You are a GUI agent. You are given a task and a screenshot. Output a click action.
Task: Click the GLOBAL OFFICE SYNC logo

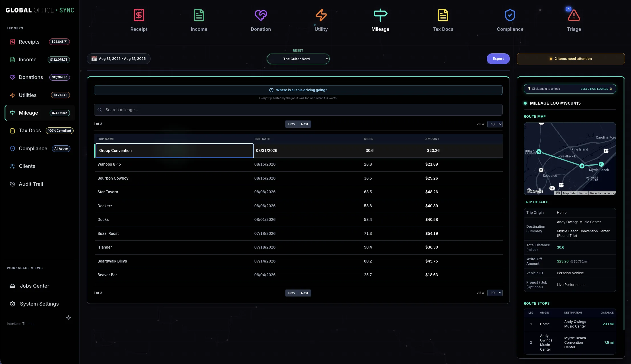click(x=40, y=10)
